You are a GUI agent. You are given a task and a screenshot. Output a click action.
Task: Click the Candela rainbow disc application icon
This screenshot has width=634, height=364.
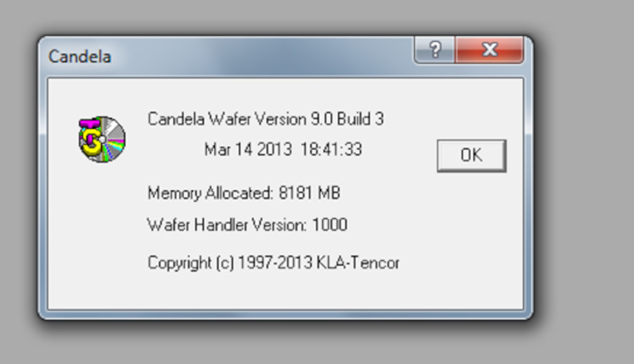pyautogui.click(x=102, y=139)
